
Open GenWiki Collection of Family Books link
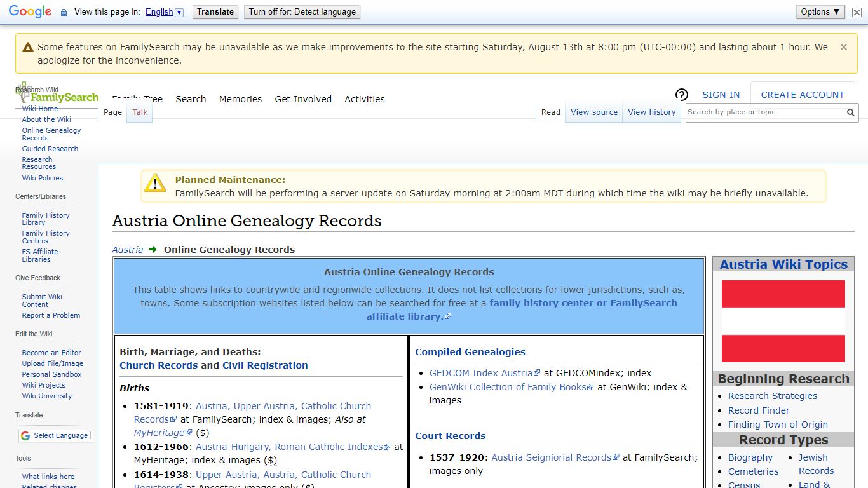tap(512, 387)
